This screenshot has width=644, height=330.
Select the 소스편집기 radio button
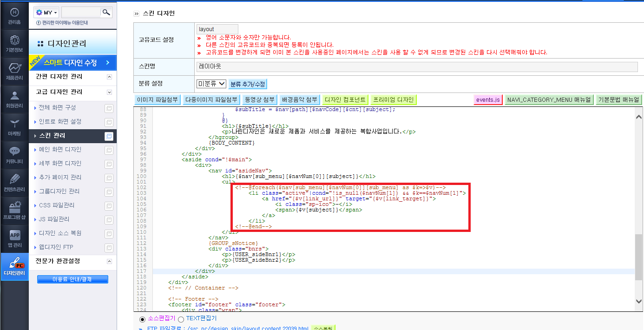click(143, 319)
